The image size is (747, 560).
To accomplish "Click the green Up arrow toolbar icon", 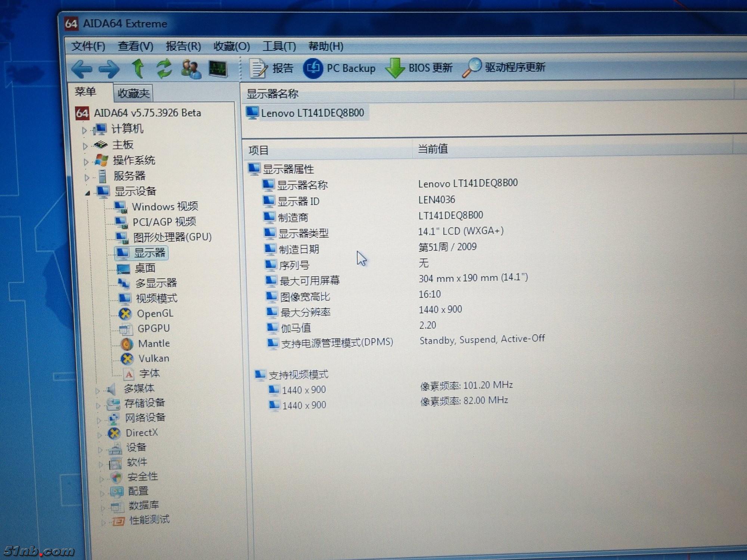I will pyautogui.click(x=138, y=68).
